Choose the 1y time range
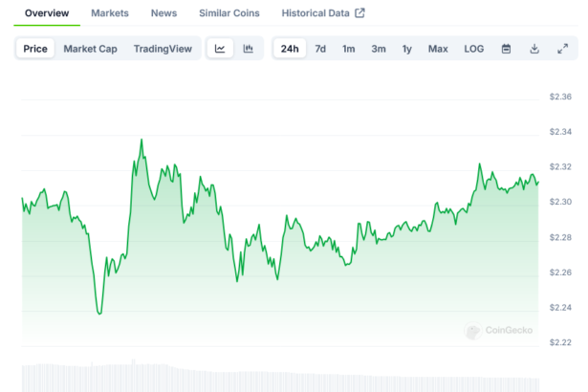 [x=407, y=49]
